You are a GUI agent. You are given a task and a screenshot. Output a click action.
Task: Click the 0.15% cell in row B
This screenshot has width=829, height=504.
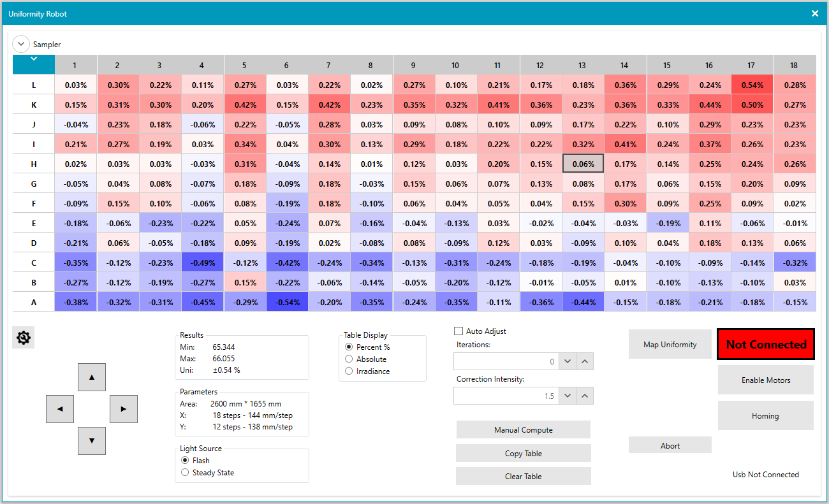pos(245,282)
